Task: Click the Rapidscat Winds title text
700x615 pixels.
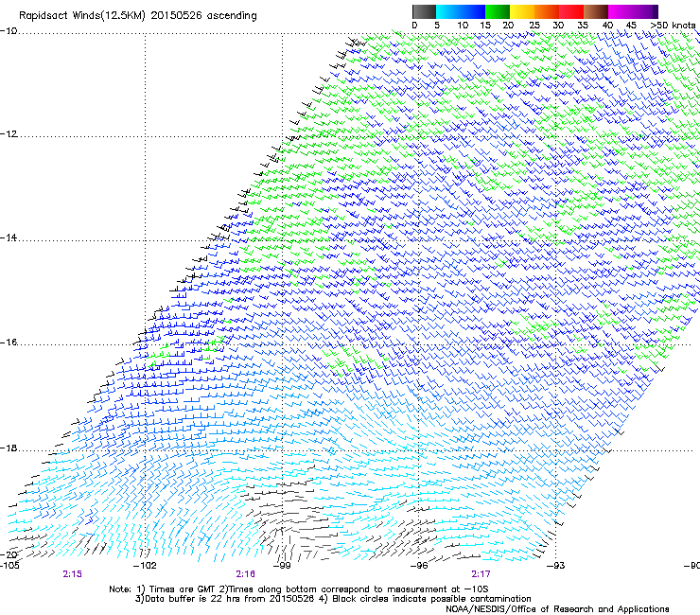Action: coord(137,16)
